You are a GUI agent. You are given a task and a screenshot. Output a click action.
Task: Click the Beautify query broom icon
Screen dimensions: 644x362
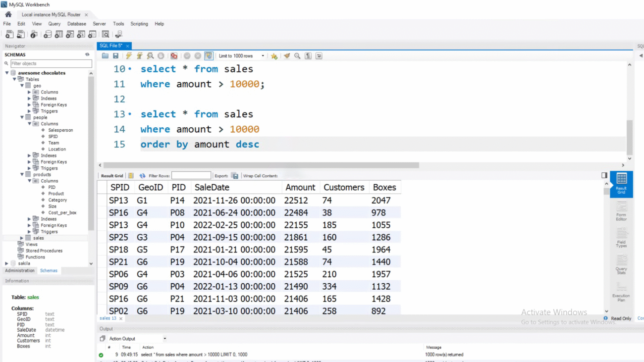[x=287, y=56]
